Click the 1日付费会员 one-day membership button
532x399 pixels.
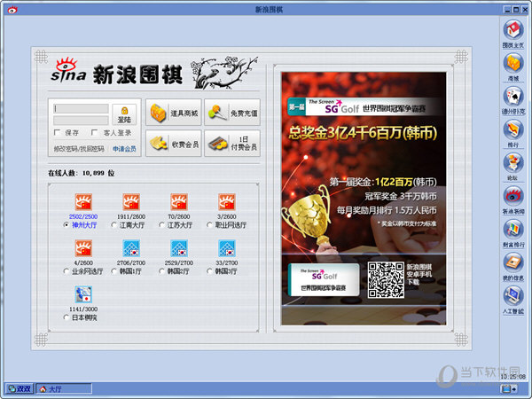232,143
